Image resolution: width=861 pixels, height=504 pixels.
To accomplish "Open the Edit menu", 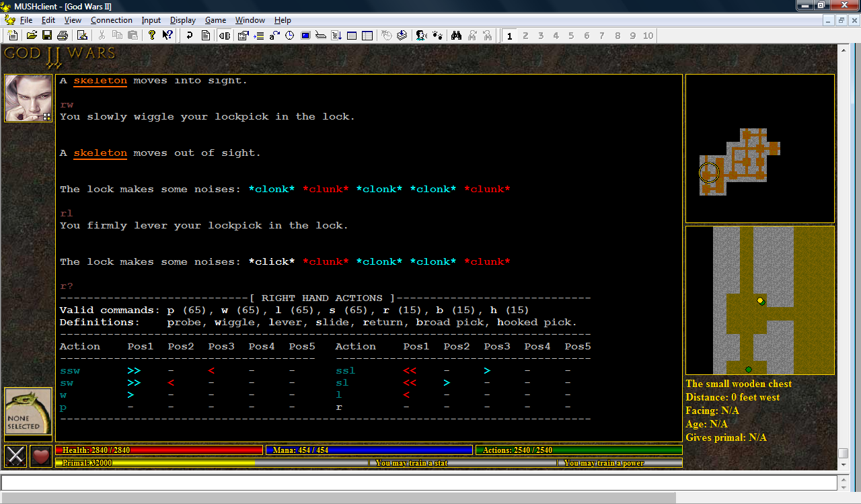I will click(48, 20).
